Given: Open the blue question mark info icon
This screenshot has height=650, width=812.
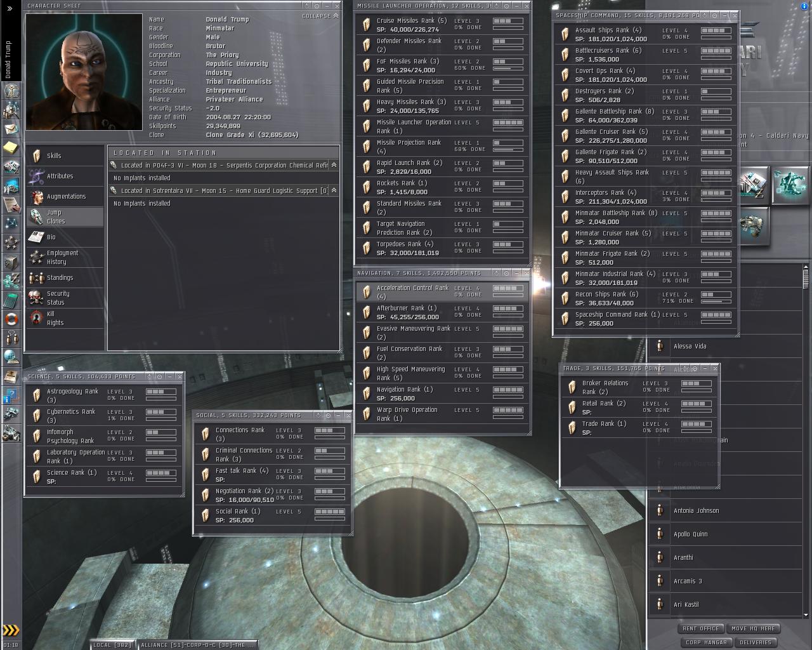Looking at the screenshot, I should 11,397.
